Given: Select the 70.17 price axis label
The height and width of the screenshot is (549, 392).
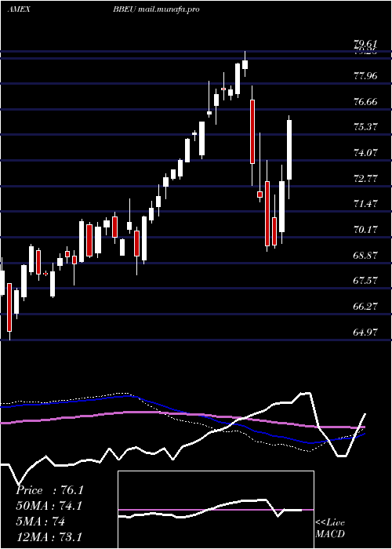Looking at the screenshot, I should tap(366, 229).
